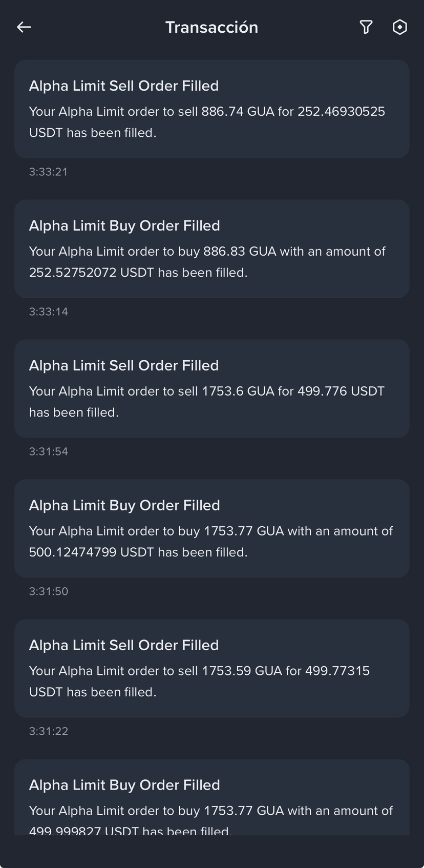The image size is (424, 868).
Task: Tap the Buy Order Filled heading above 500.12474799 USDT
Action: click(124, 505)
